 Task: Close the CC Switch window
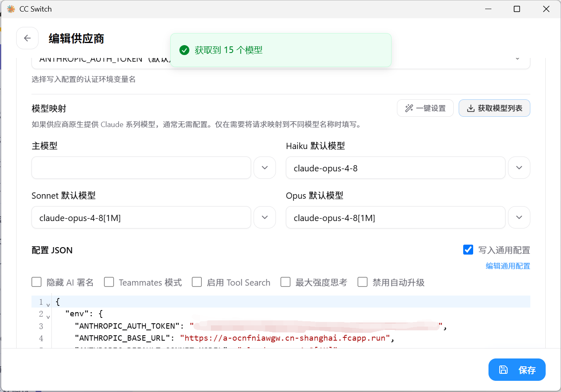pos(546,9)
